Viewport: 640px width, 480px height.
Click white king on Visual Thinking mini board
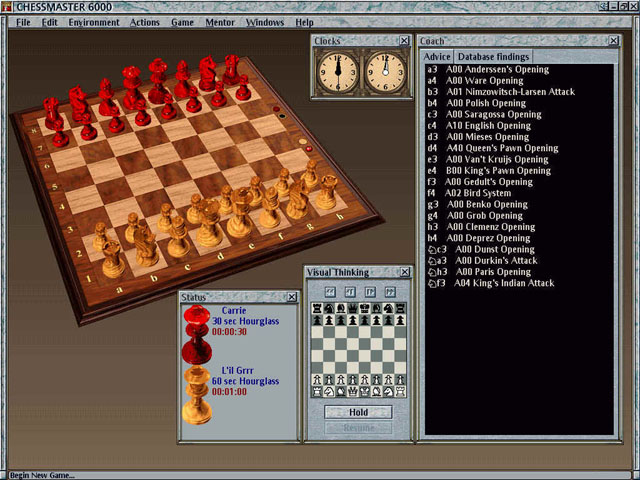364,391
